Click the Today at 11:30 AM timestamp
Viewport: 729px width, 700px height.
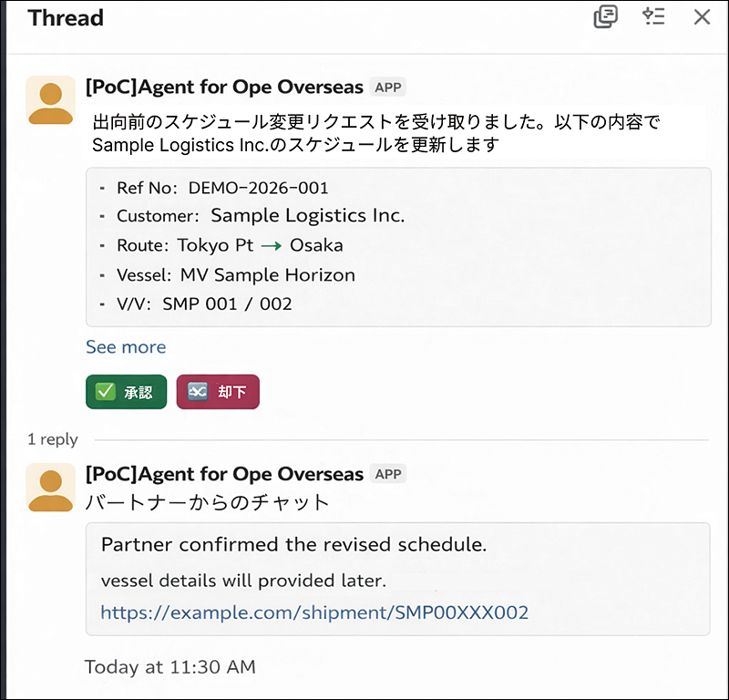coord(170,667)
